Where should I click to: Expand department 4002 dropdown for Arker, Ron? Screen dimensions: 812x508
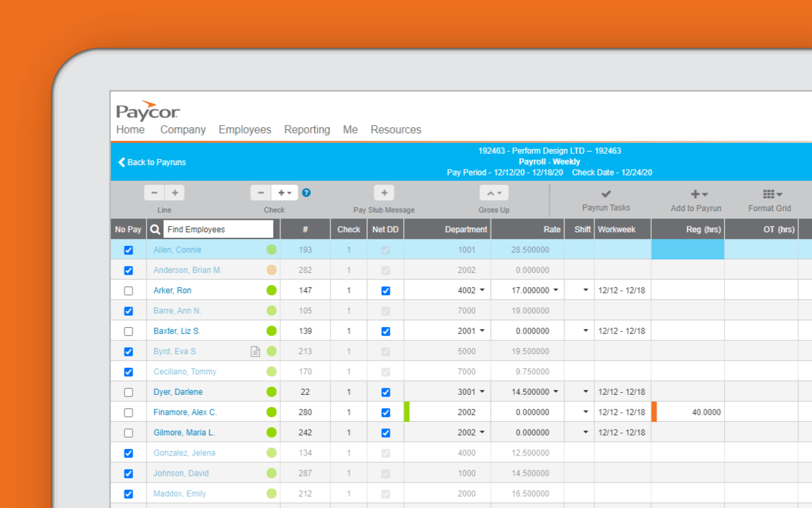pos(482,290)
